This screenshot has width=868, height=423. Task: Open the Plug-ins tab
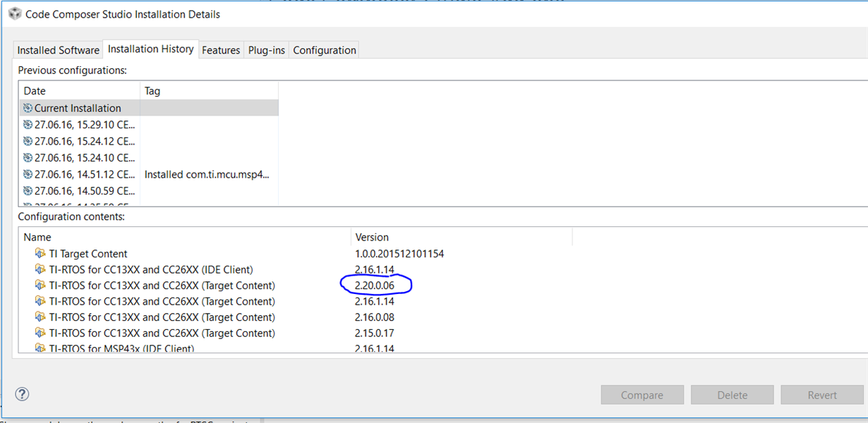pyautogui.click(x=267, y=50)
